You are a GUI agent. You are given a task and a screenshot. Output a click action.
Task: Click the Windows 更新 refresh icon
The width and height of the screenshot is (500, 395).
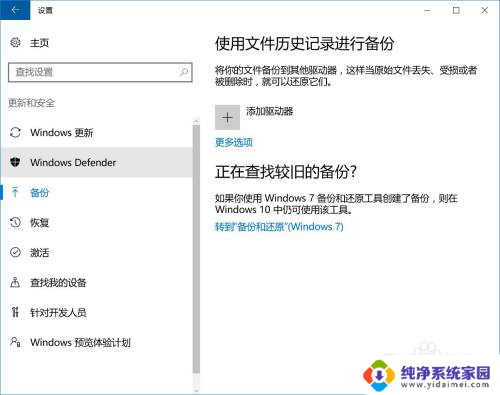pyautogui.click(x=15, y=132)
